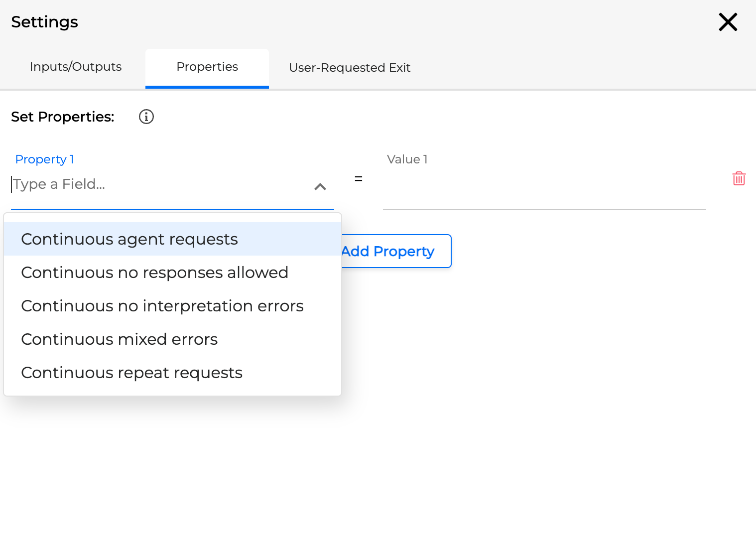Switch to the Inputs/Outputs tab

point(75,66)
